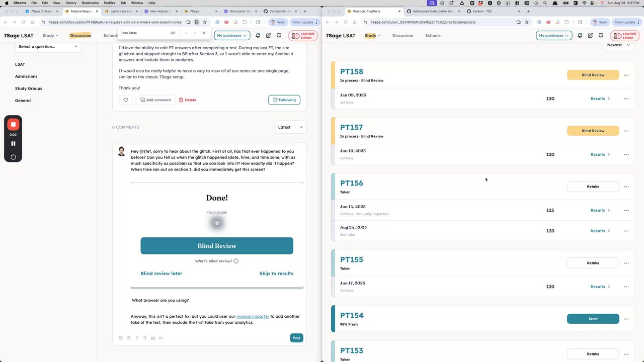Open notifications bell in left window
The height and width of the screenshot is (362, 644).
click(x=258, y=36)
